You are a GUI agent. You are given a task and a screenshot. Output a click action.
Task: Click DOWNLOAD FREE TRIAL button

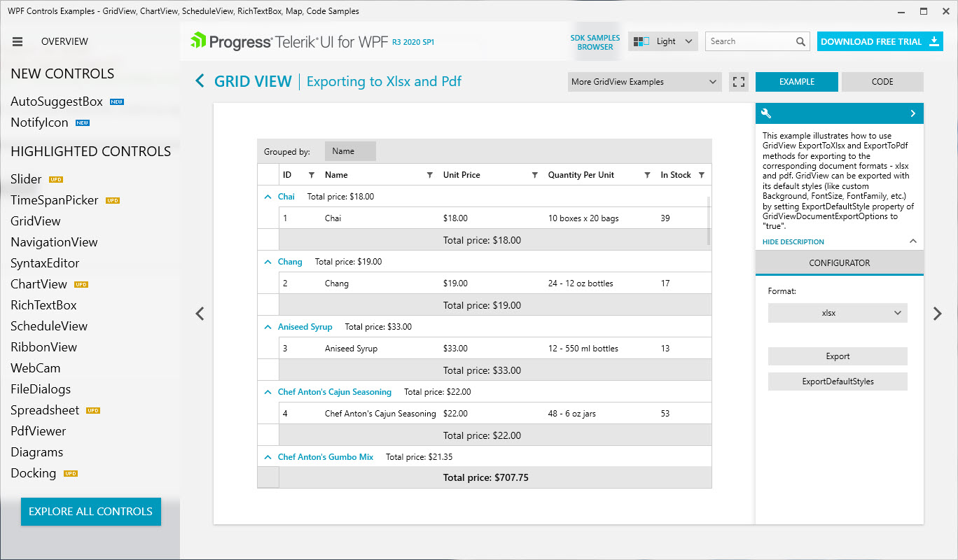tap(880, 41)
